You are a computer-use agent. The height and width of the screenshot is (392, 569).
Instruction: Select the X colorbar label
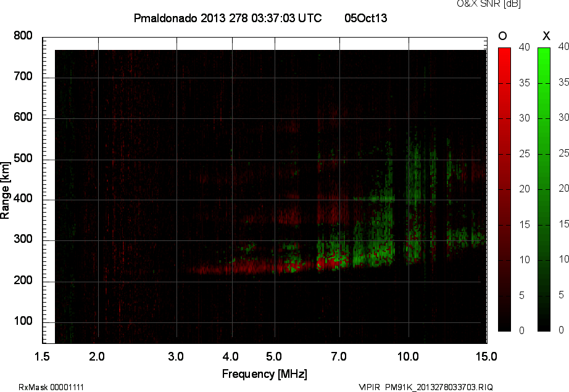tap(546, 36)
